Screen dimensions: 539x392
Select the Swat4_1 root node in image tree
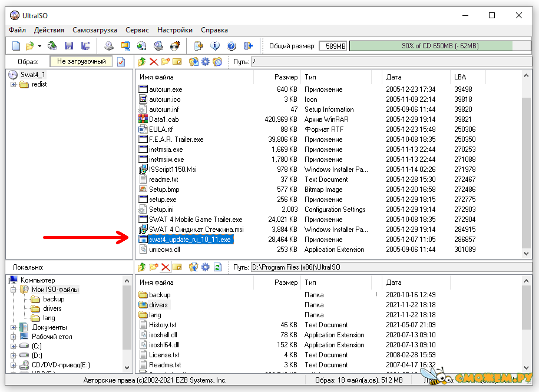[32, 75]
